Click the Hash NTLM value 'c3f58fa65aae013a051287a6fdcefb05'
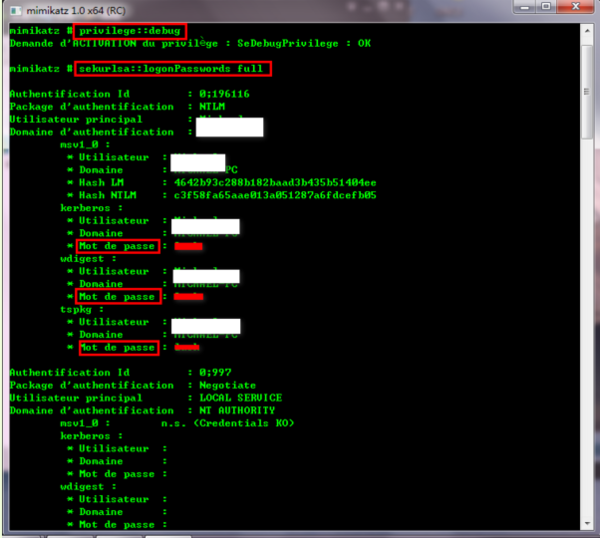Screen dimensions: 600x538 coord(275,195)
